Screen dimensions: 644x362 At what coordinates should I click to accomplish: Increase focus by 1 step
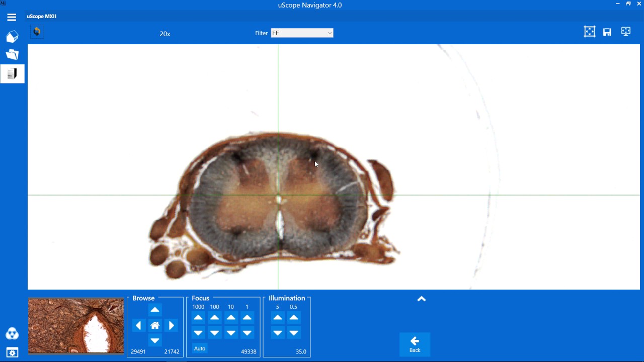(247, 317)
